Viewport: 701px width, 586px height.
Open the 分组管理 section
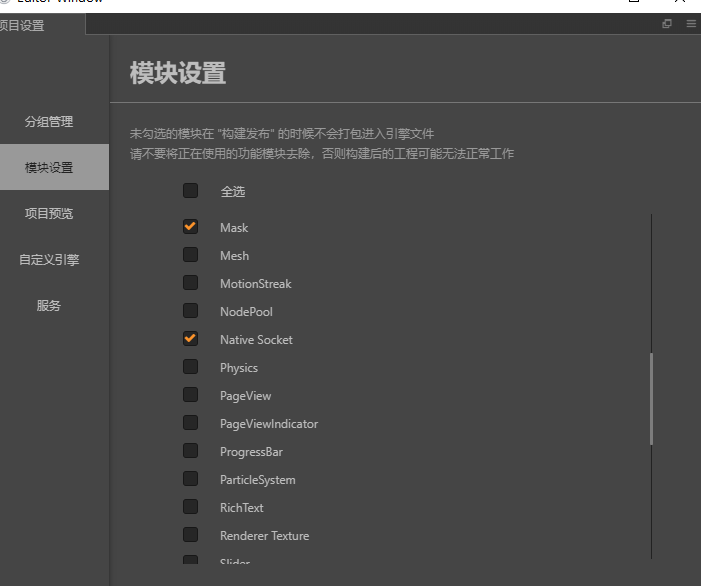point(49,122)
